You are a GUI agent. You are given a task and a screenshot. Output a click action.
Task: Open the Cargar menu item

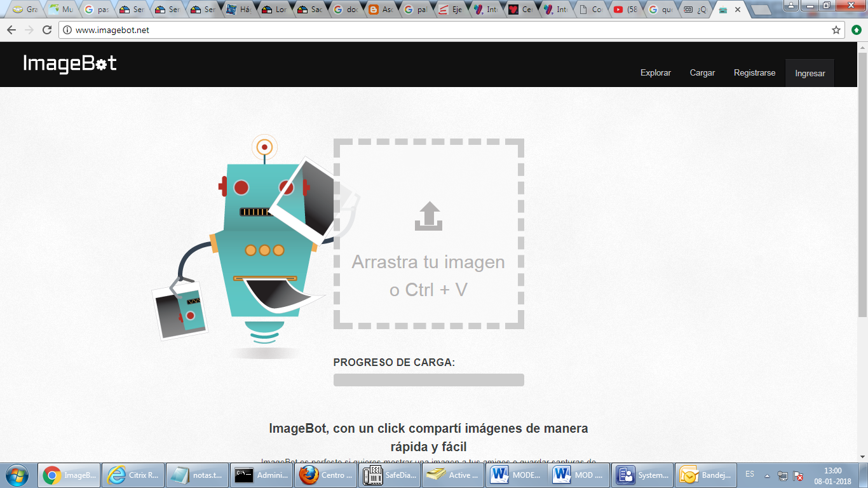[702, 73]
